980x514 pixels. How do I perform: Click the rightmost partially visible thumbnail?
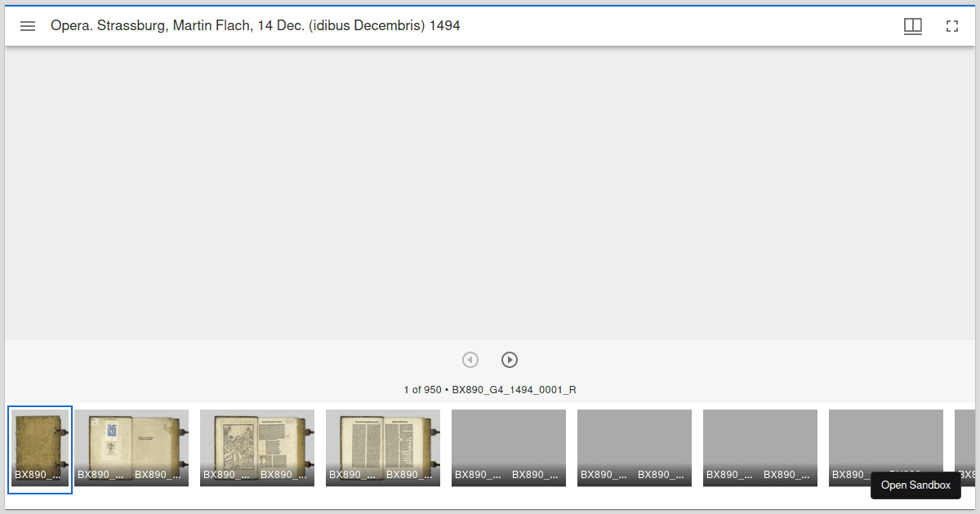pos(968,448)
